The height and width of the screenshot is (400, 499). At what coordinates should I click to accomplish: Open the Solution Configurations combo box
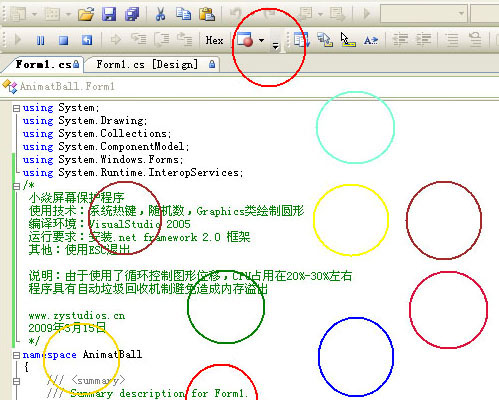(423, 14)
